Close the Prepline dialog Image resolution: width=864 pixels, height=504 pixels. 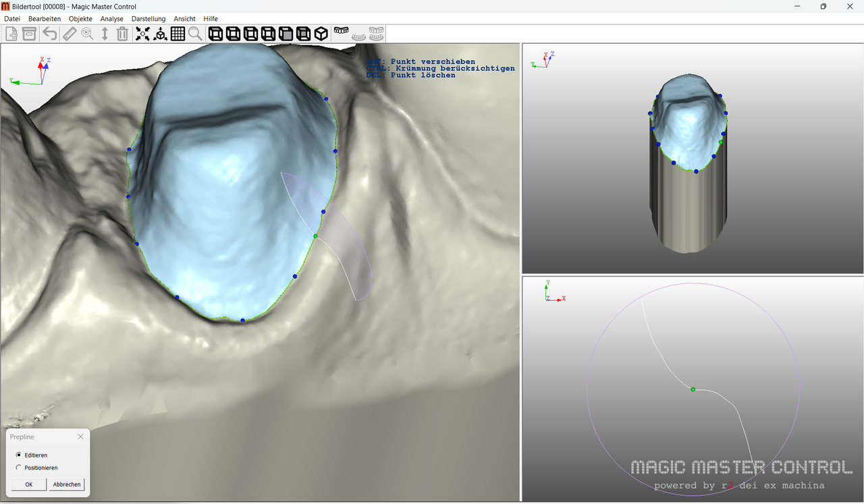pos(81,437)
